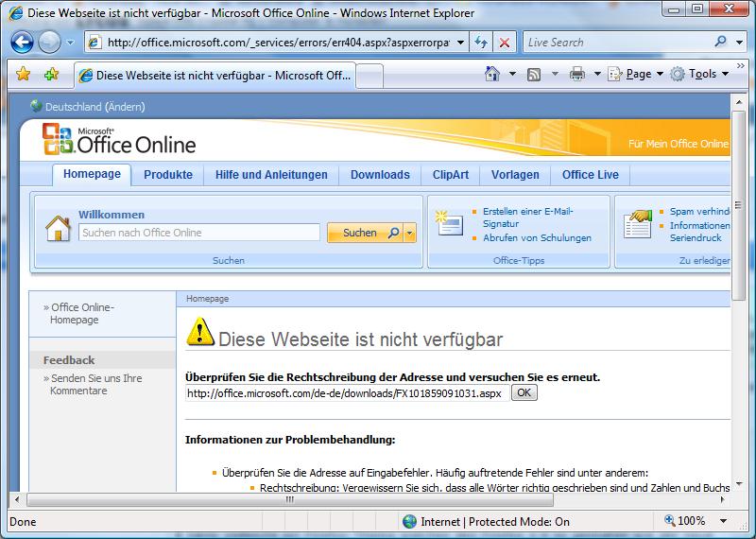Click the red Stop loading icon
Image resolution: width=756 pixels, height=539 pixels.
(505, 43)
